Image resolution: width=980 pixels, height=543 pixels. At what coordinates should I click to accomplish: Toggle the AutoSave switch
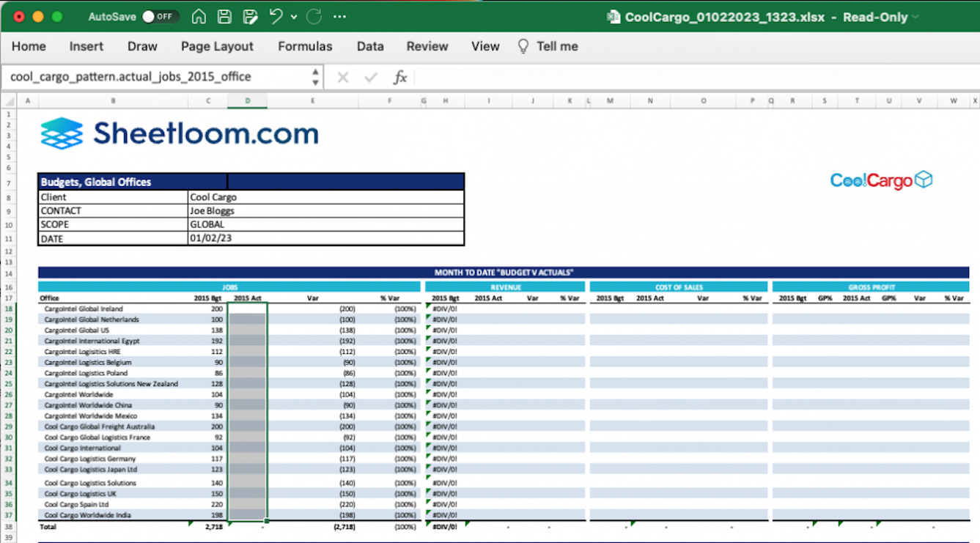(x=160, y=17)
